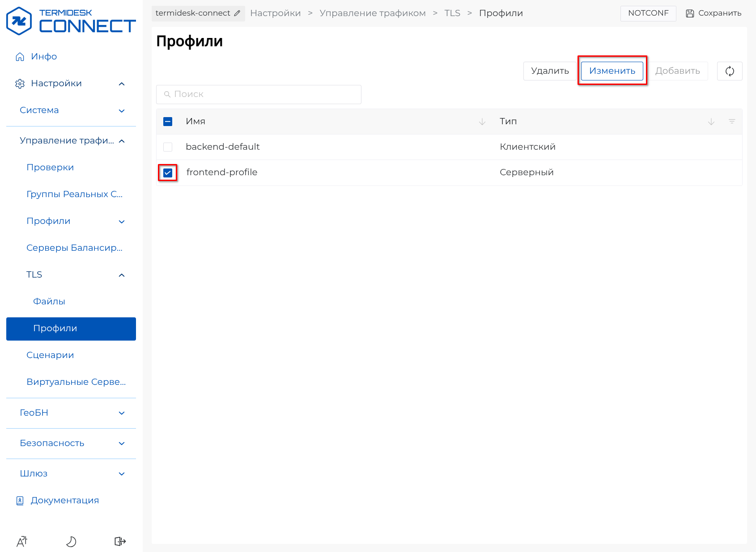Click the Удалить button
756x552 pixels.
coord(550,71)
